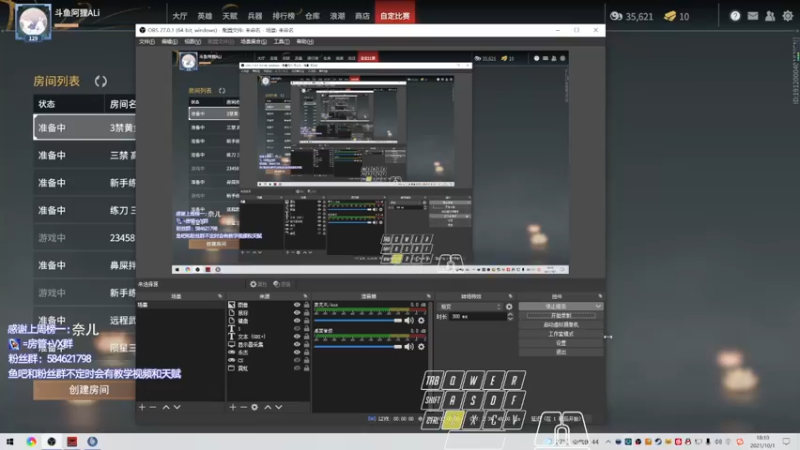The height and width of the screenshot is (450, 800).
Task: Pop out the Sources dock panel
Action: point(305,296)
